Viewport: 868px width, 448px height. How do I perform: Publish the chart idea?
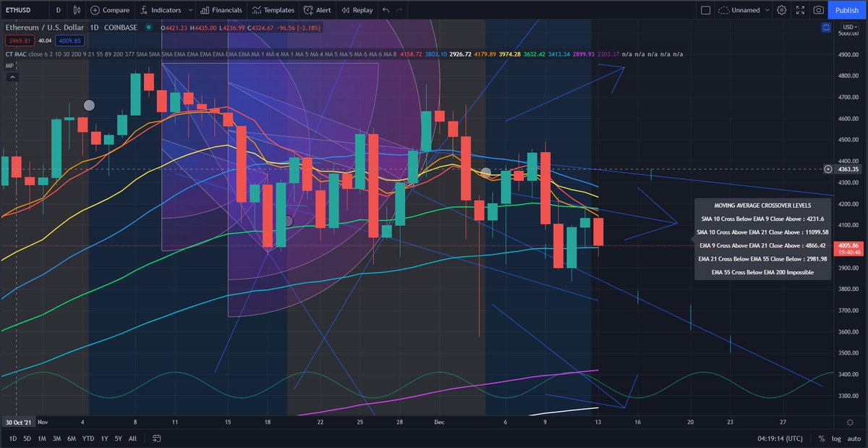847,10
